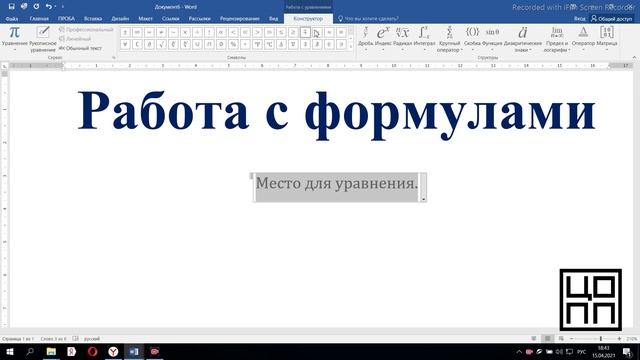The width and height of the screenshot is (640, 360).
Task: Insert the plus-minus ± symbol
Action: (125, 32)
